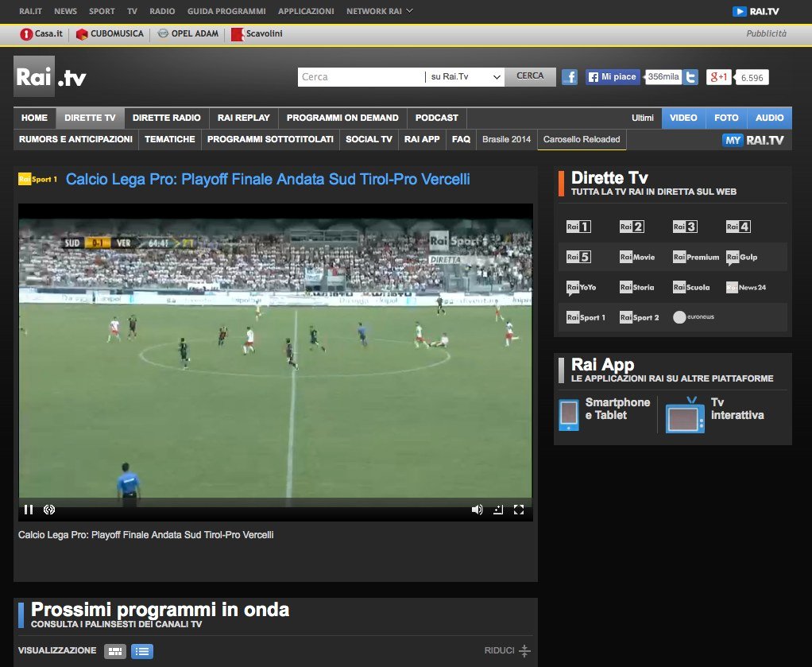Image resolution: width=812 pixels, height=667 pixels.
Task: Open the Facebook page icon
Action: (x=570, y=77)
